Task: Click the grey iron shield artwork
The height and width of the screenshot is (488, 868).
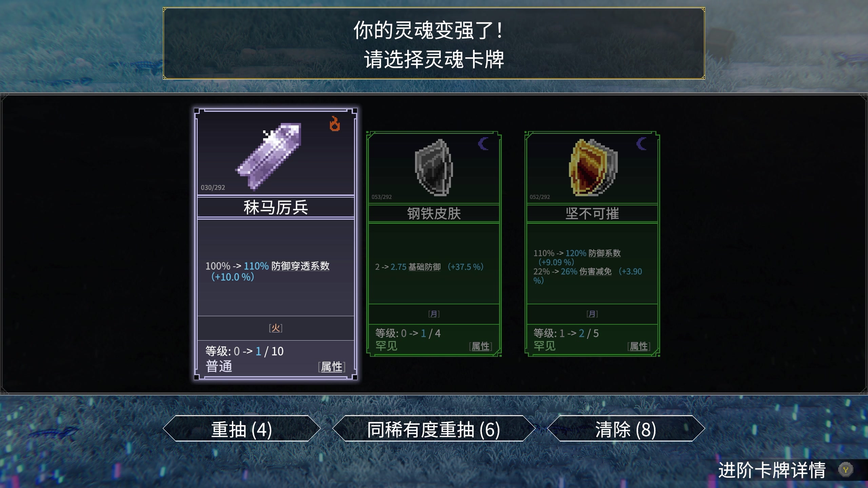Action: (434, 167)
